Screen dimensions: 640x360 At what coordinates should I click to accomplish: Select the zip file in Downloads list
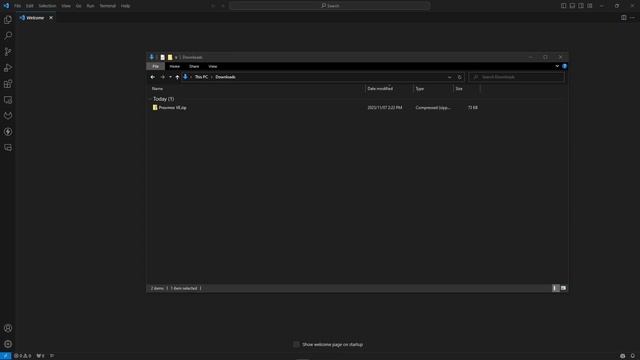173,108
